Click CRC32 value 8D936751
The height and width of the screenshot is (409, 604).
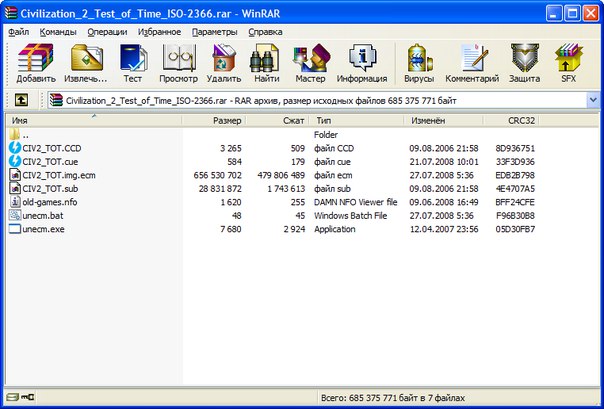tap(515, 148)
